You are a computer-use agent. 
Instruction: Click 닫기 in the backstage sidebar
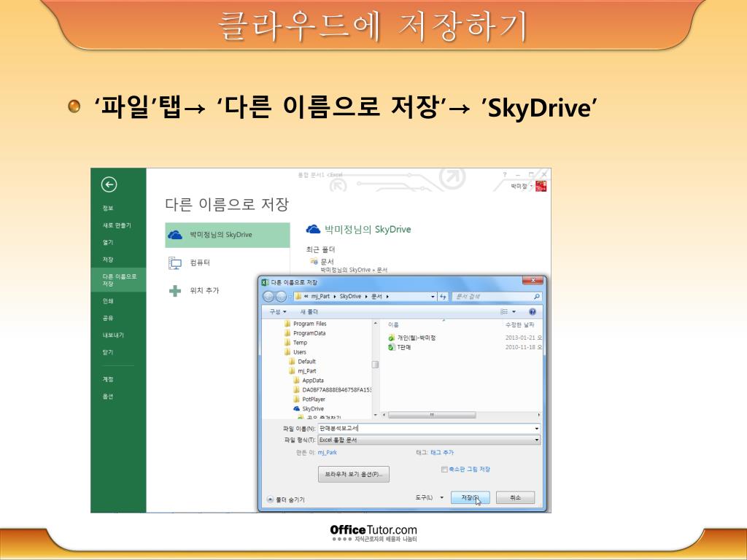tap(108, 352)
